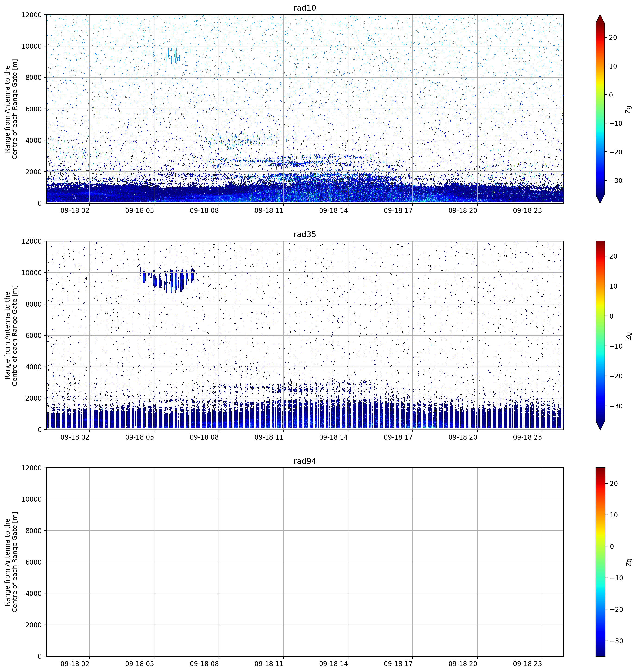This screenshot has height=672, width=637.
Task: Click the "10" tick on rad35's colorbar
Action: click(x=613, y=286)
